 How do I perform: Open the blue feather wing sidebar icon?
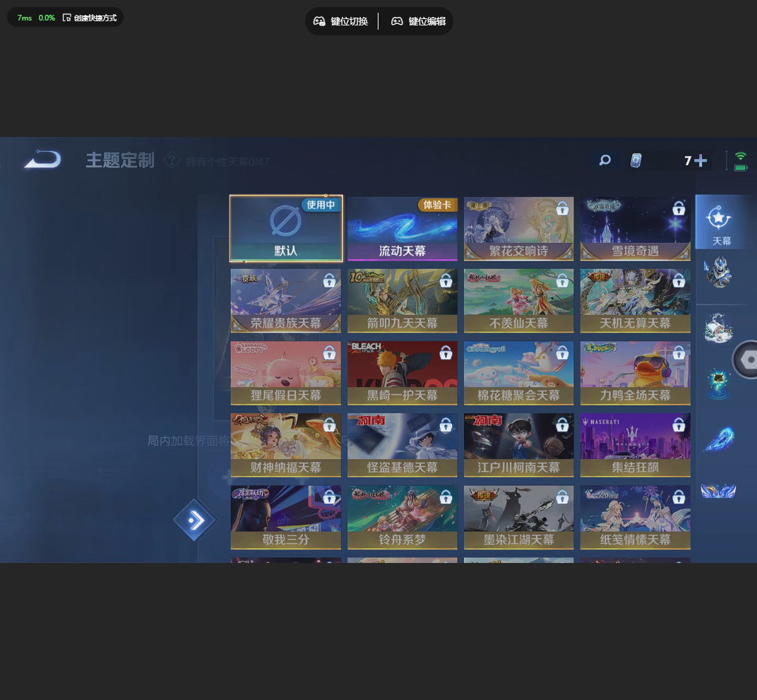point(718,439)
